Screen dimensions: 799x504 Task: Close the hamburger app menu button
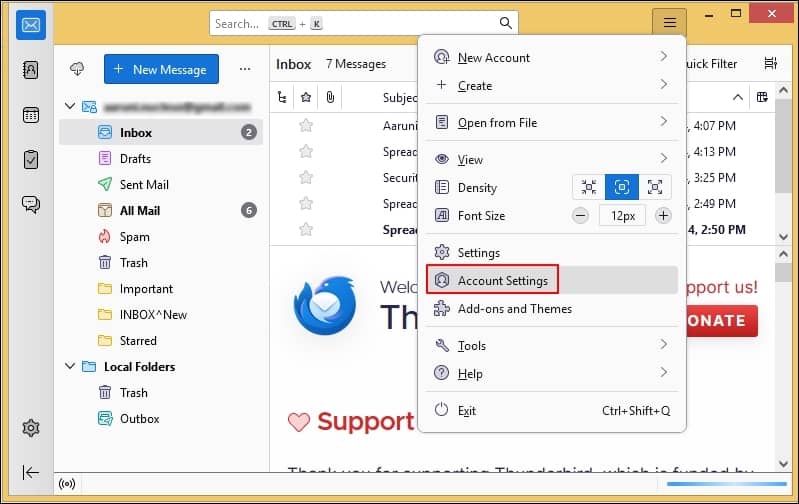(669, 22)
